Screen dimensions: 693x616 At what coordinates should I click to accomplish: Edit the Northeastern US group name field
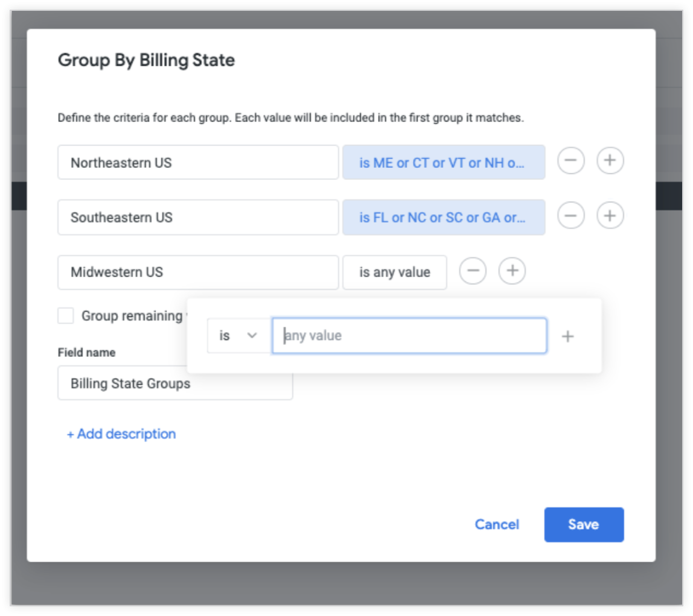[x=198, y=162]
